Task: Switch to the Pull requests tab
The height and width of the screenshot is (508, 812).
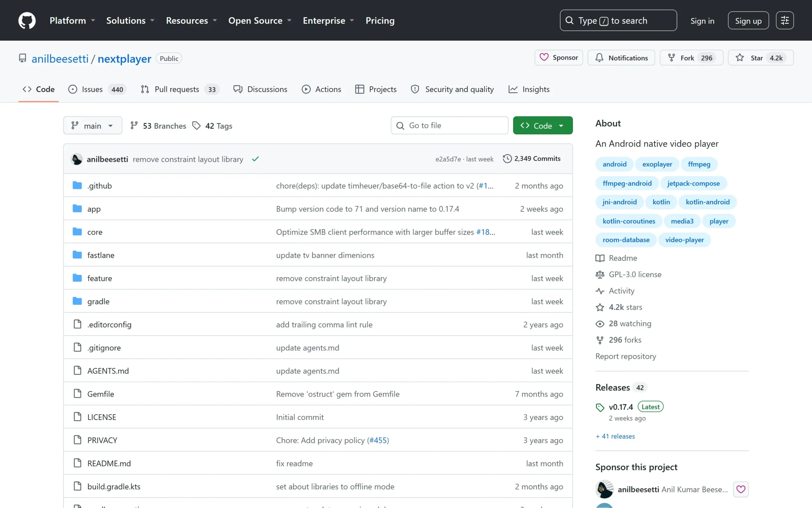Action: 180,89
